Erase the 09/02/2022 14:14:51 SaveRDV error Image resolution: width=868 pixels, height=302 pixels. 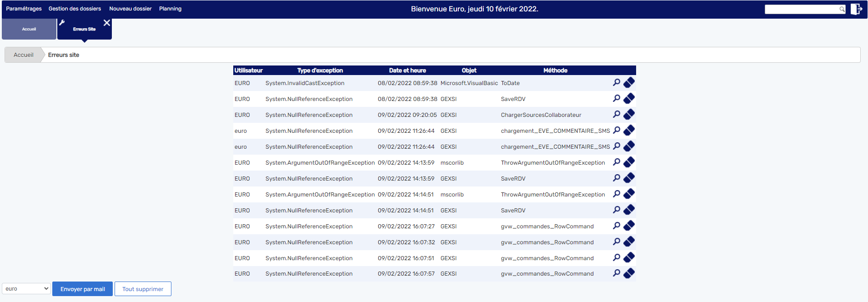click(629, 210)
